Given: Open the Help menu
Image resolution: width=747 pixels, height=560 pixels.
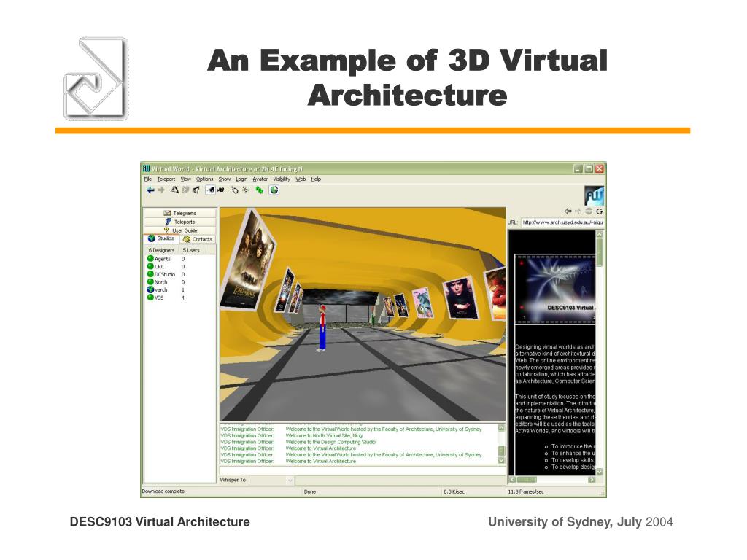Looking at the screenshot, I should pos(316,179).
